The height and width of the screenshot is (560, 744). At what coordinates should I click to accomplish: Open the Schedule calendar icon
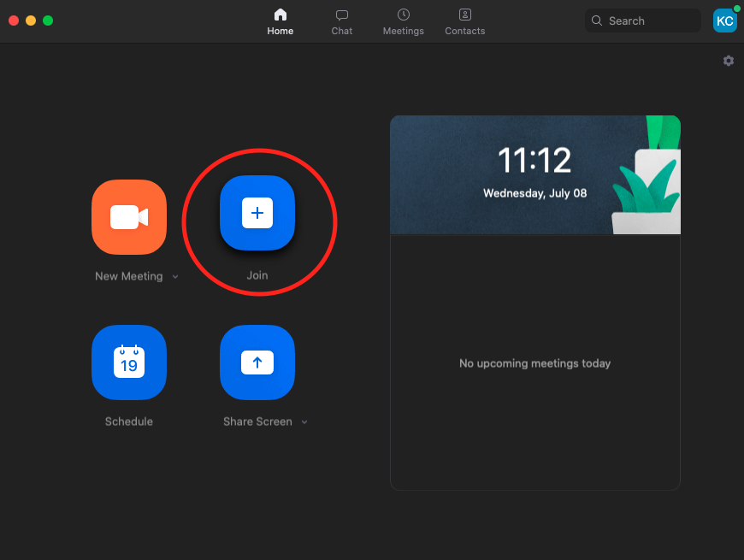pos(129,363)
